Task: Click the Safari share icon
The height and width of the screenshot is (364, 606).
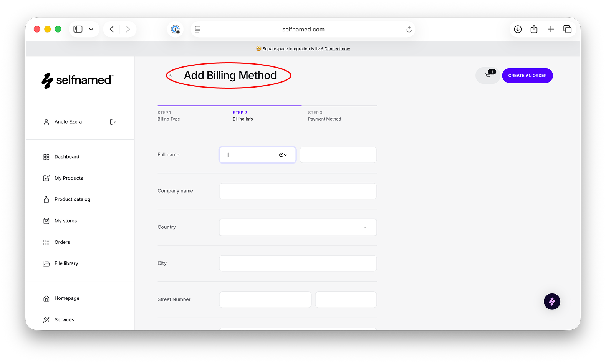Action: [534, 29]
